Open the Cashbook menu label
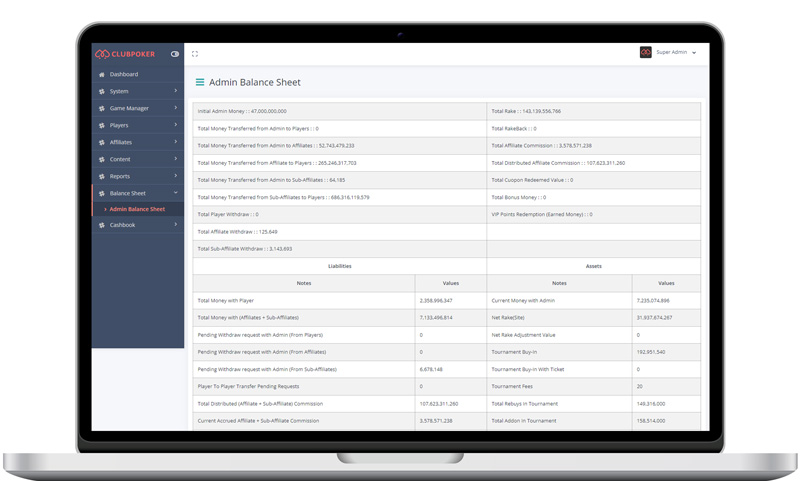Screen dimensions: 800x481 click(x=122, y=225)
